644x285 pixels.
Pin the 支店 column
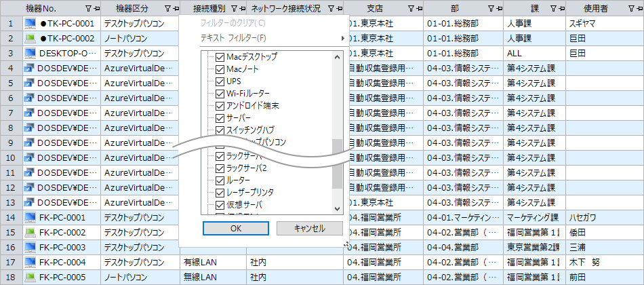[x=419, y=8]
